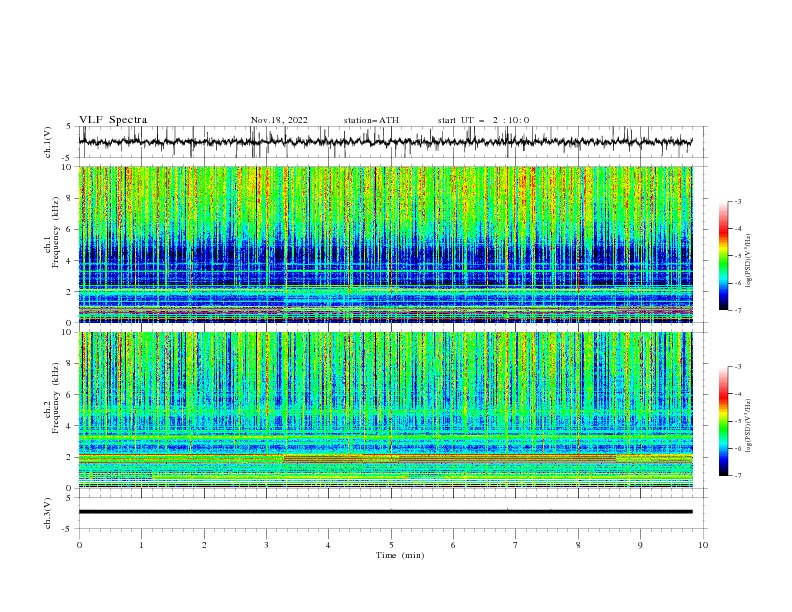
Task: Click inside the ch.1 spectrogram panel
Action: 385,244
